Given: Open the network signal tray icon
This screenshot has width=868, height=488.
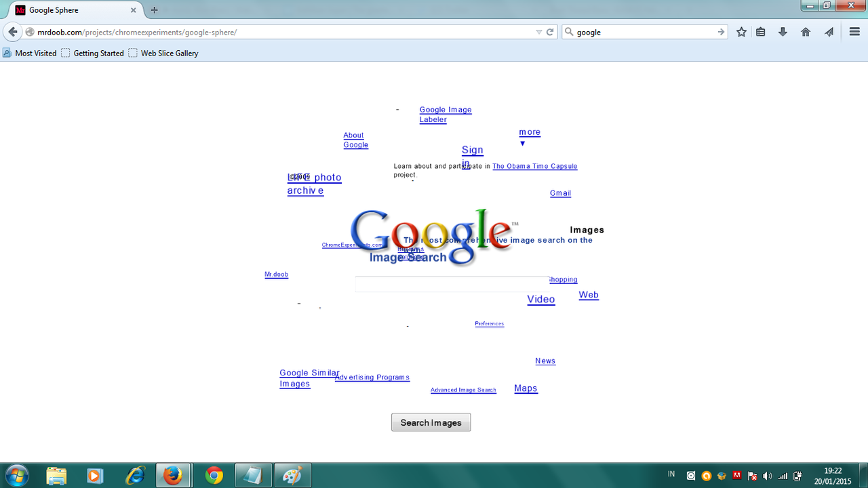Looking at the screenshot, I should pyautogui.click(x=783, y=476).
